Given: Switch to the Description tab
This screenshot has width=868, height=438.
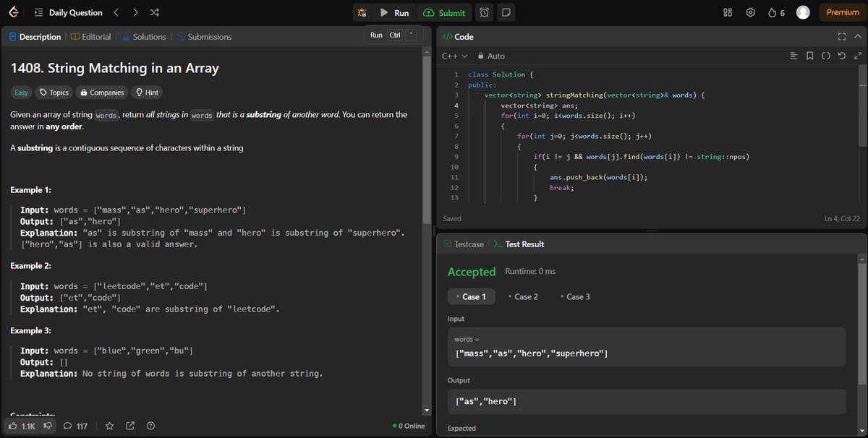Looking at the screenshot, I should pos(35,37).
